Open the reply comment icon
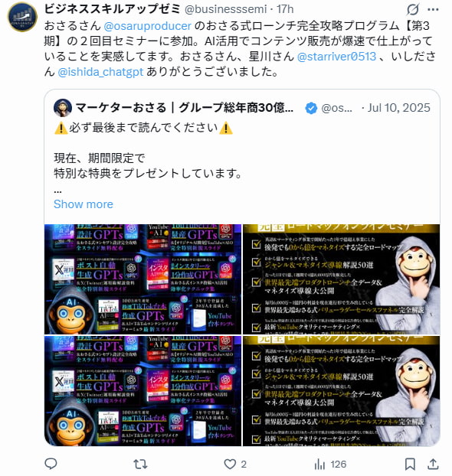The height and width of the screenshot is (476, 452). [51, 464]
